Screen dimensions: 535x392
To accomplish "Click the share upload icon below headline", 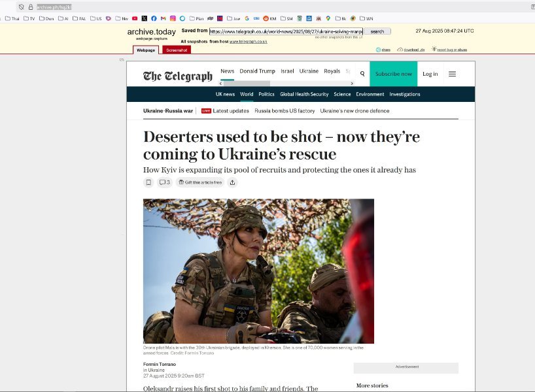I will (x=232, y=182).
